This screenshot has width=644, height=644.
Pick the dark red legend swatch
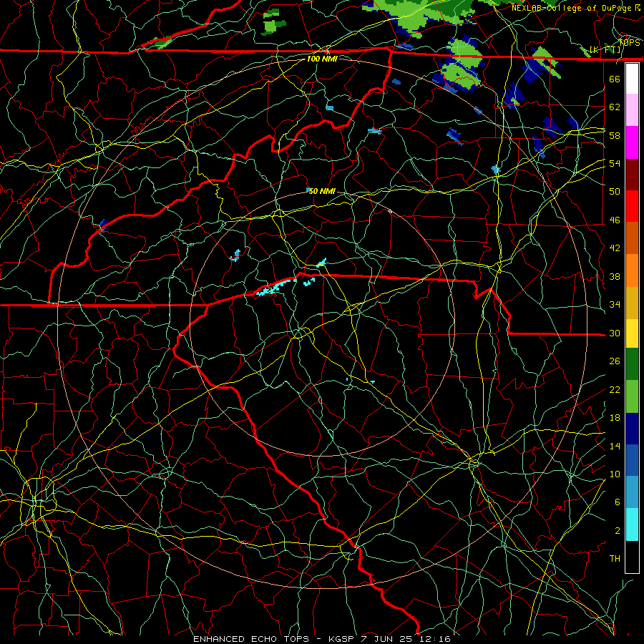click(632, 174)
